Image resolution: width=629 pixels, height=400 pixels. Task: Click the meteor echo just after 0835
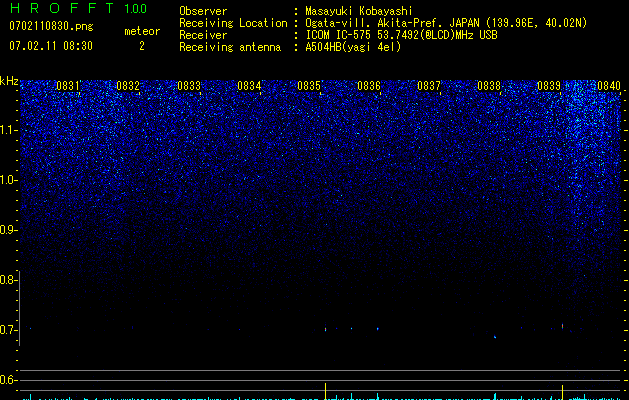(325, 329)
